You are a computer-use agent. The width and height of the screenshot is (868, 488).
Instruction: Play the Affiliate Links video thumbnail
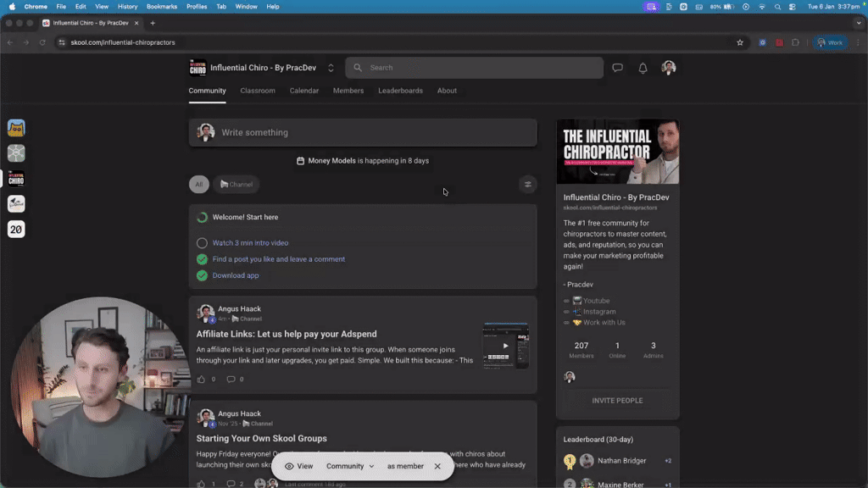[505, 346]
